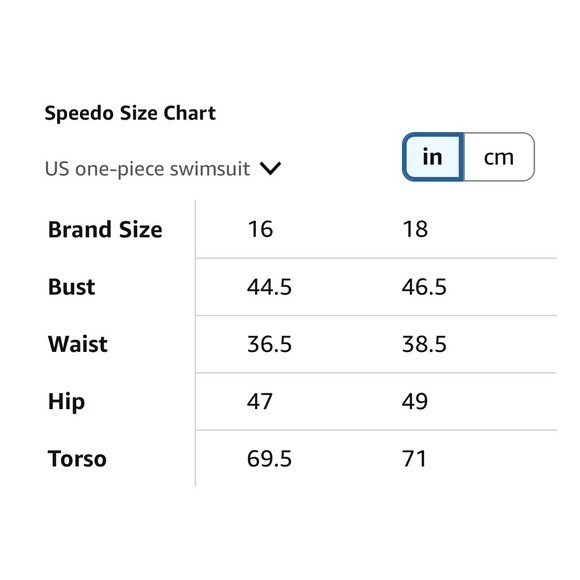Viewport: 580px width, 580px height.
Task: Click hip value 49
Action: point(415,401)
